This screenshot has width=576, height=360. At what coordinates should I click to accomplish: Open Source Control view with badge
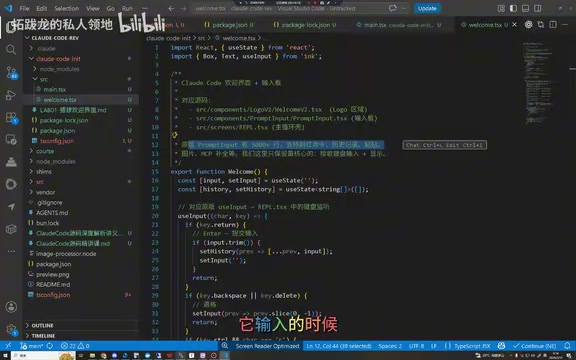point(11,73)
